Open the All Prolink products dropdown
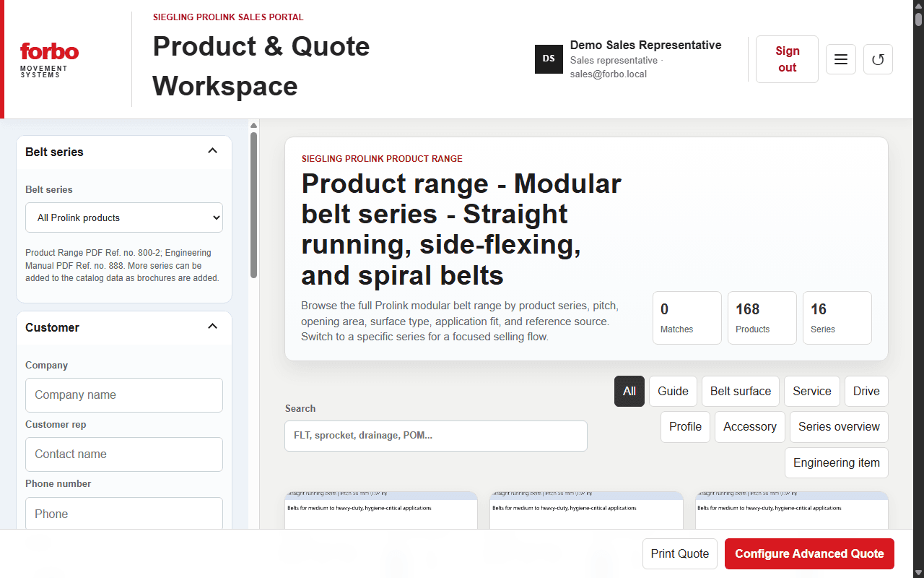924x578 pixels. point(124,217)
